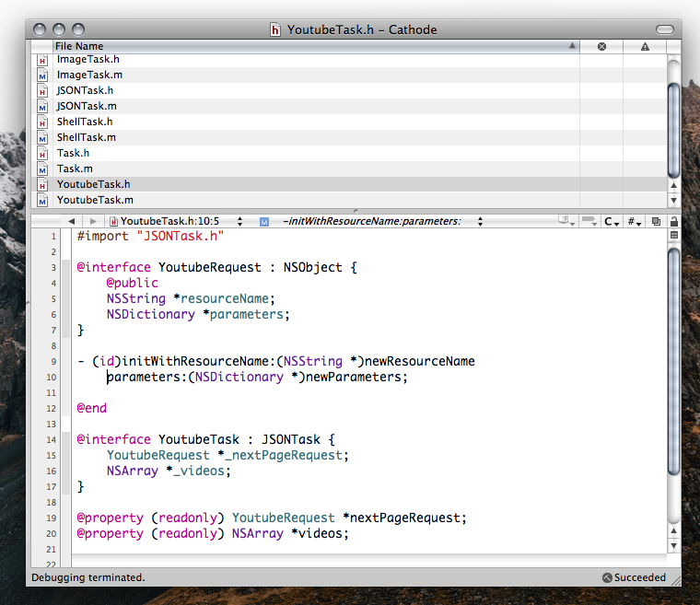Click line number 14 in the gutter
The image size is (700, 605).
pos(52,440)
